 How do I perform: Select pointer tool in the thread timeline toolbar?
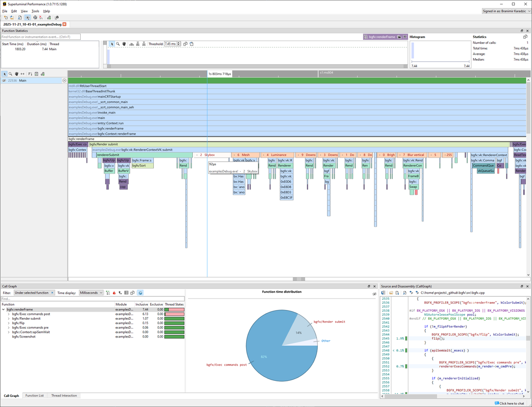click(4, 74)
